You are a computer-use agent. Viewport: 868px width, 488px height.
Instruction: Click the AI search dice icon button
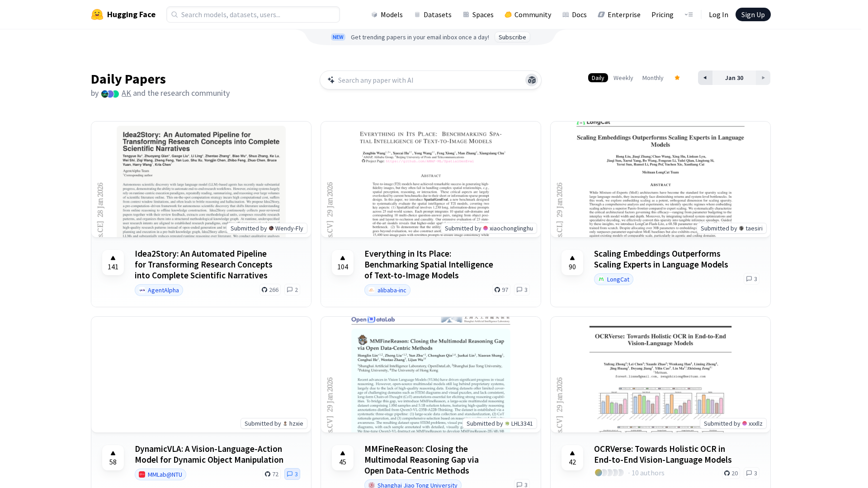pyautogui.click(x=532, y=80)
